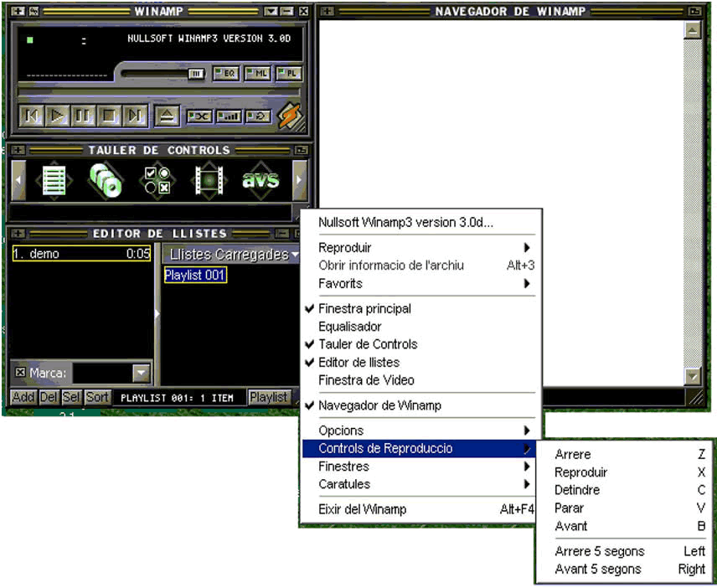Launch the AVS visualization icon
717x588 pixels.
click(260, 181)
